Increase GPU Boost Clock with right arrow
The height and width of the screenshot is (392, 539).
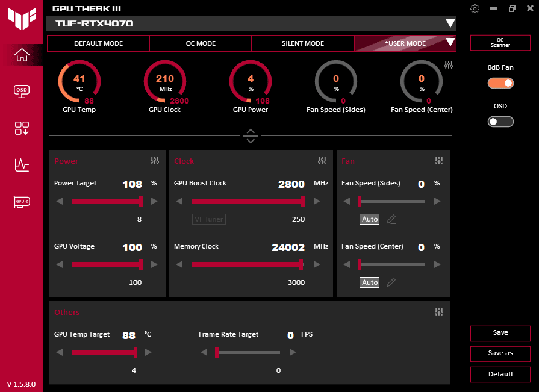(x=317, y=201)
